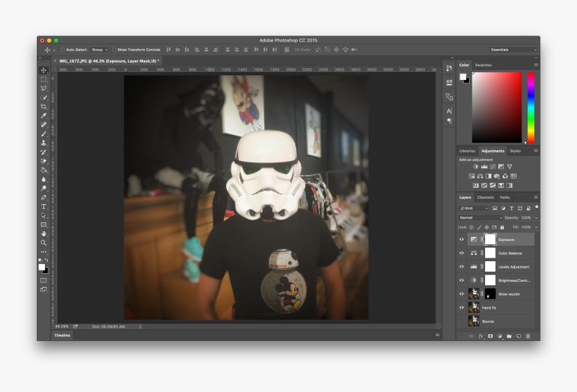577x392 pixels.
Task: Switch to the Libraries tab
Action: click(468, 151)
